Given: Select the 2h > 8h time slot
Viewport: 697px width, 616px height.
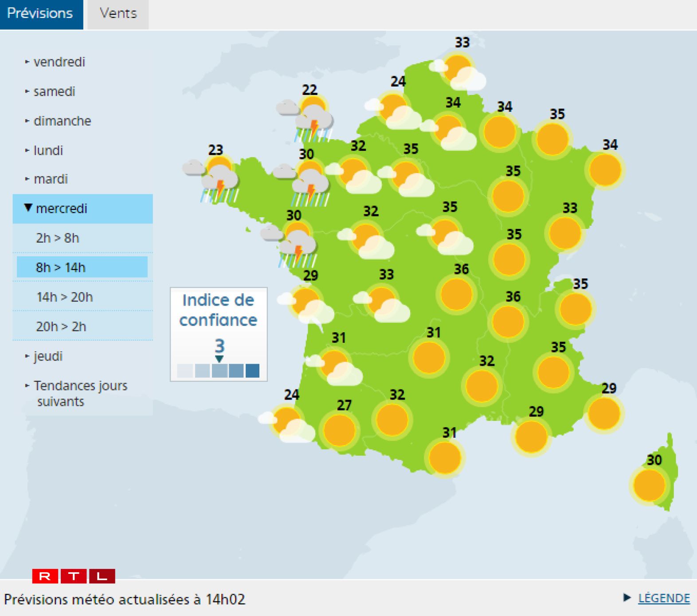Looking at the screenshot, I should [x=58, y=238].
